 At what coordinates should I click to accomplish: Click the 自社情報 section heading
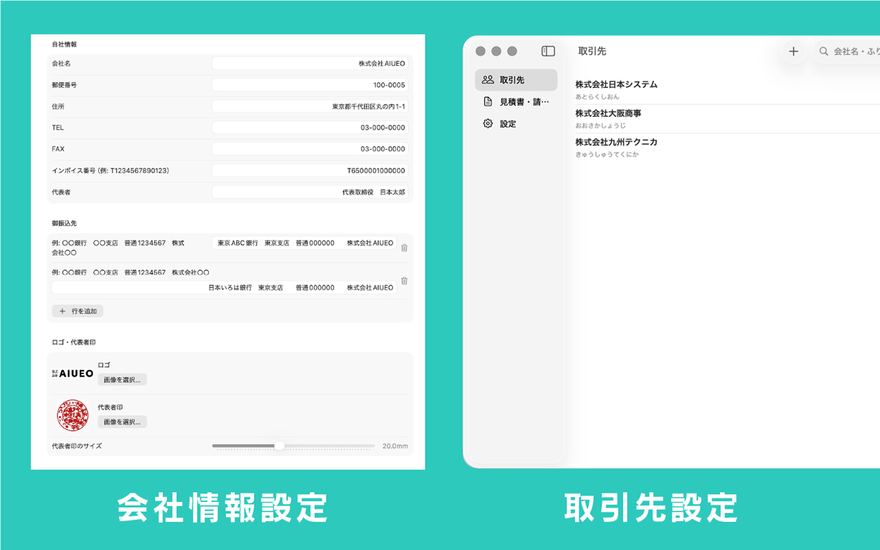click(64, 44)
